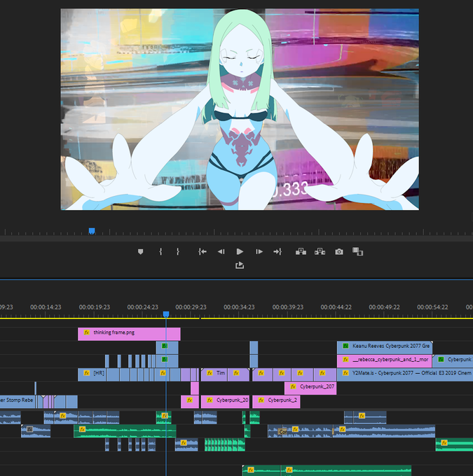473x476 pixels.
Task: Select the thinking frame.png clip
Action: pyautogui.click(x=129, y=334)
